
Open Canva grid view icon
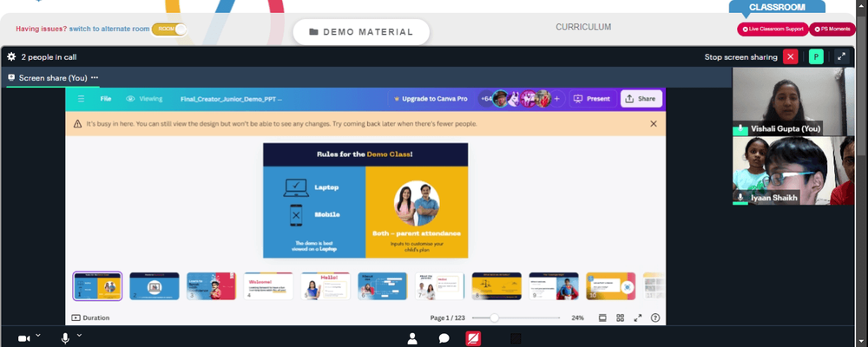pos(620,318)
